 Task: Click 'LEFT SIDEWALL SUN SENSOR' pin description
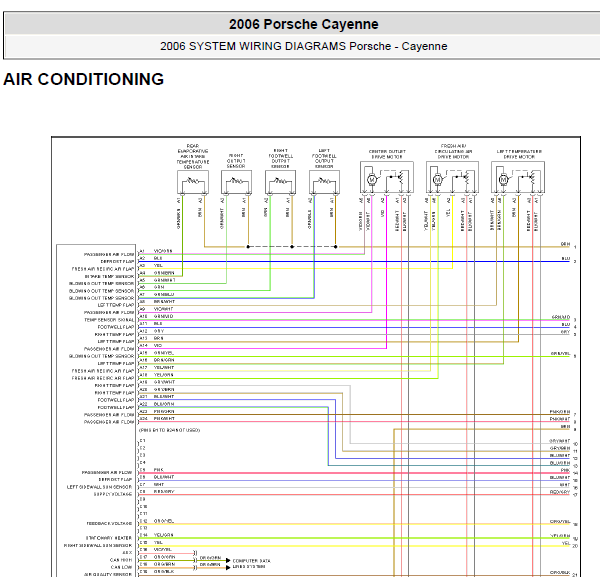[99, 487]
